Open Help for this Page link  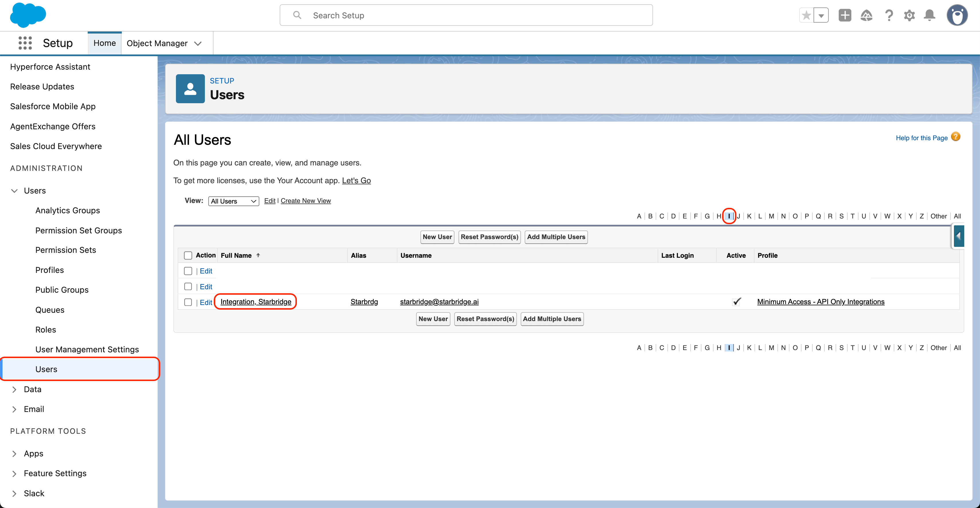922,138
